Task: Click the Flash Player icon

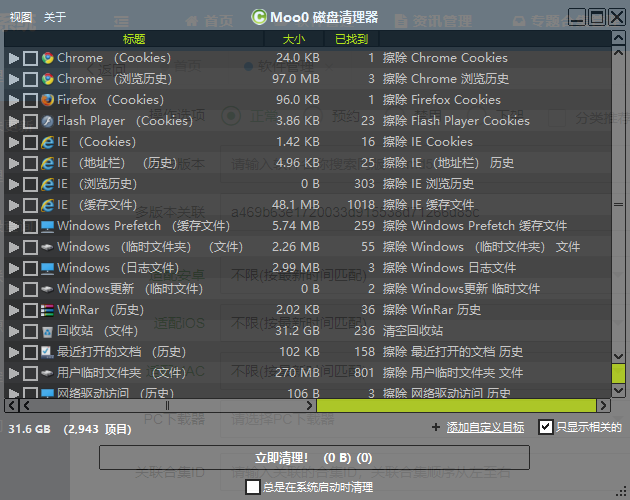Action: tap(47, 121)
